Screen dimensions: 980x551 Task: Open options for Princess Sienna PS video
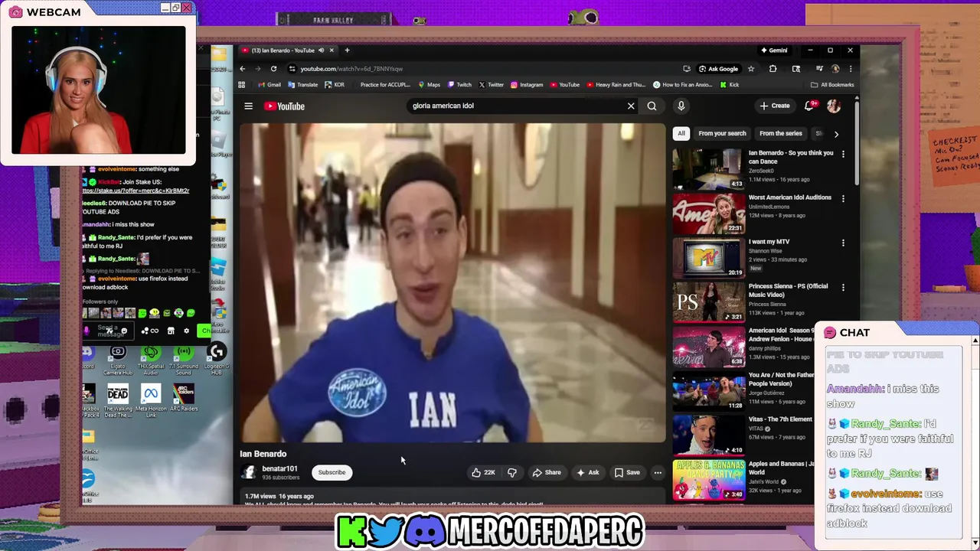843,287
